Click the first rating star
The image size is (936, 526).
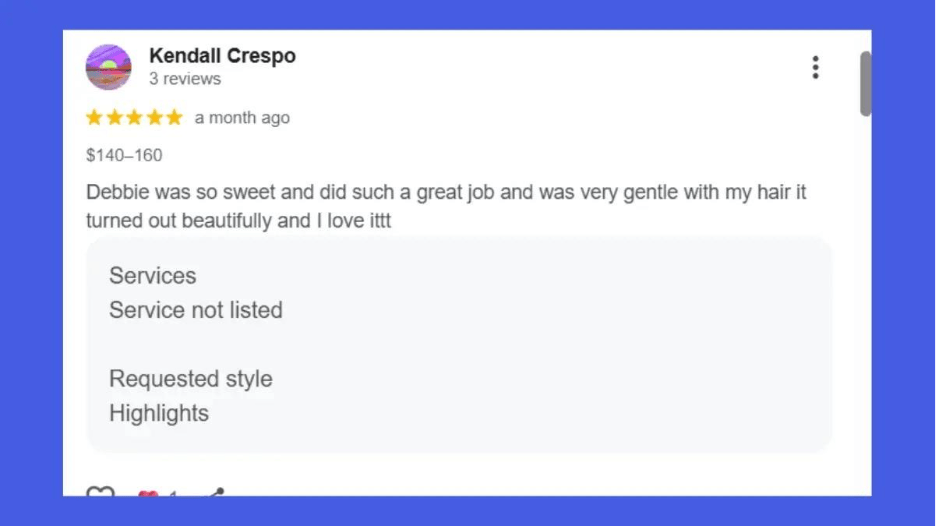(95, 118)
